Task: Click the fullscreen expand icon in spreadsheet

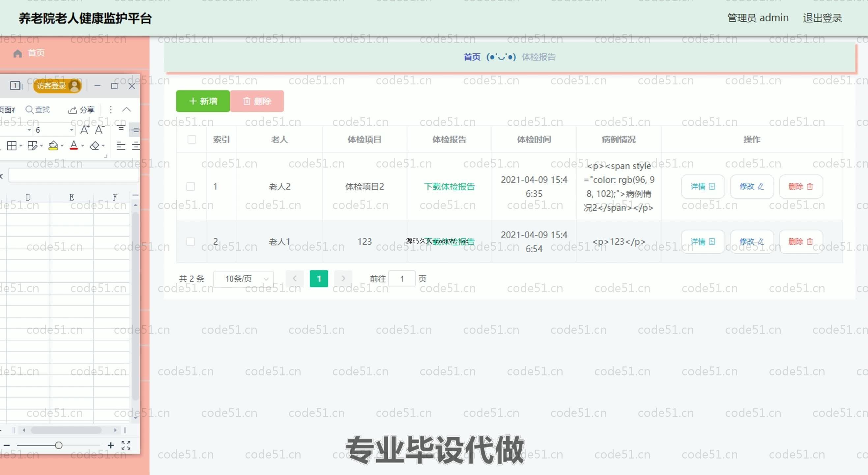Action: [126, 445]
